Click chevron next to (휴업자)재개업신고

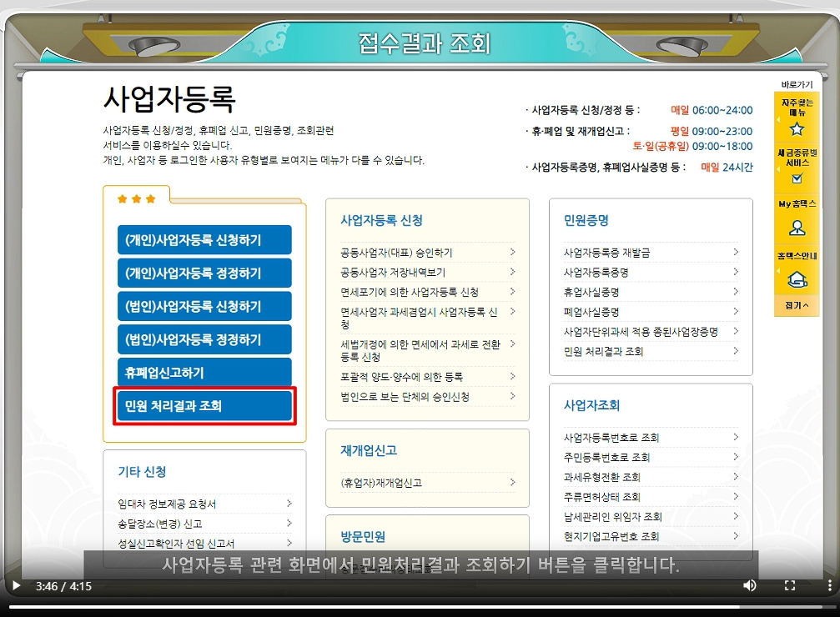point(512,482)
